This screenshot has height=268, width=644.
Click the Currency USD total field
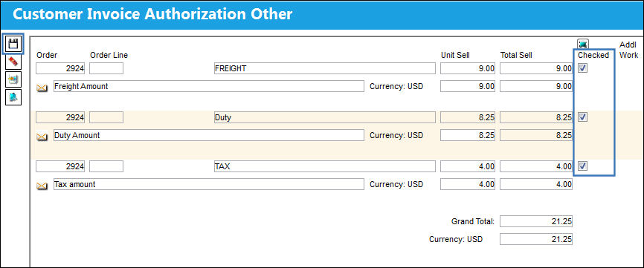pos(536,239)
